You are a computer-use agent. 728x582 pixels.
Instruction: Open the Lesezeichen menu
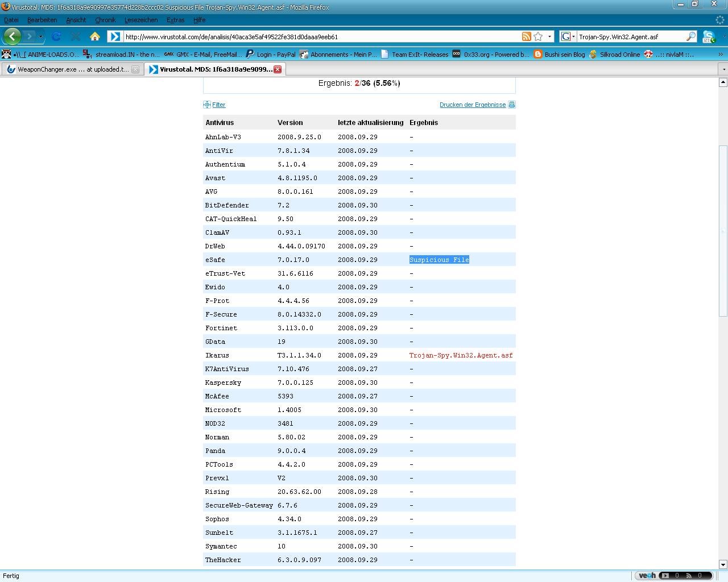pos(141,20)
